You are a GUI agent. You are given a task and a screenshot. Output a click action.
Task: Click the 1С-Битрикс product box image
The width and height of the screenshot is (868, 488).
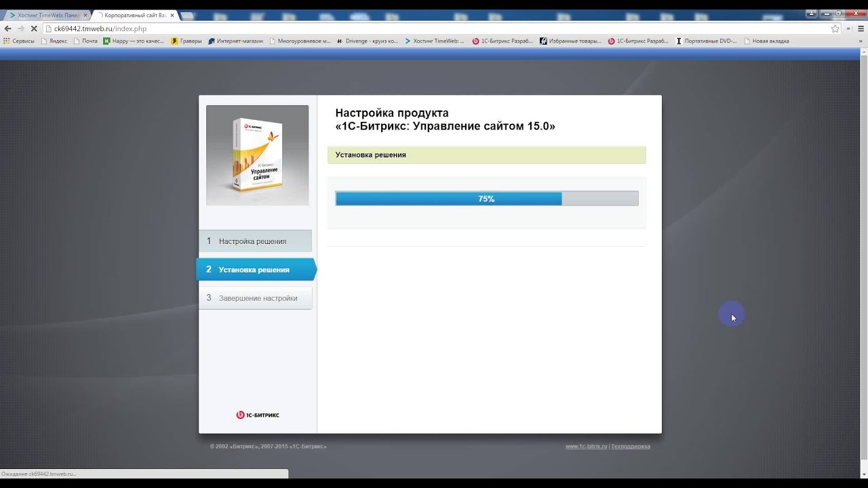click(257, 155)
